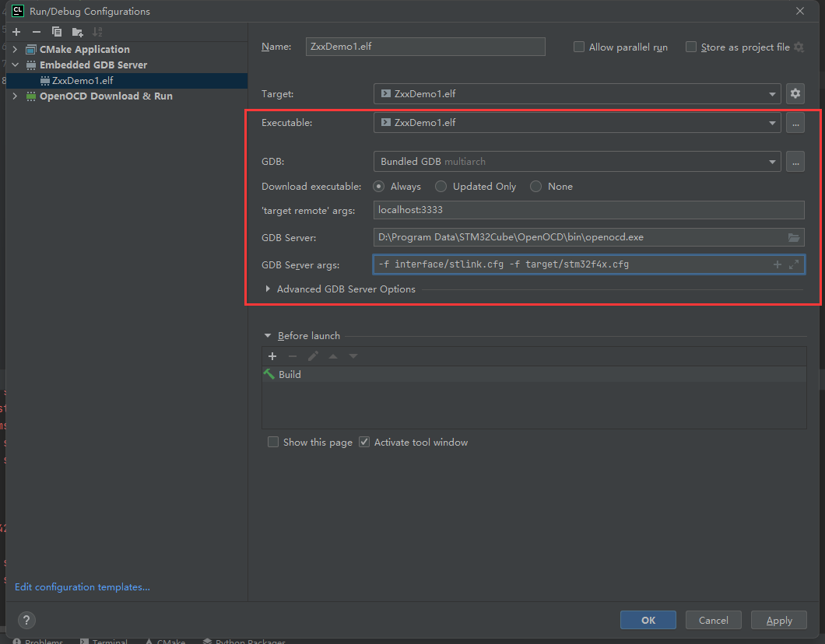Click the Name input field
This screenshot has width=825, height=644.
[x=425, y=47]
